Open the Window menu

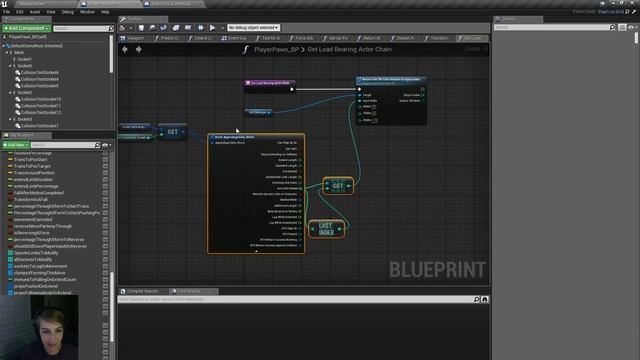click(87, 12)
